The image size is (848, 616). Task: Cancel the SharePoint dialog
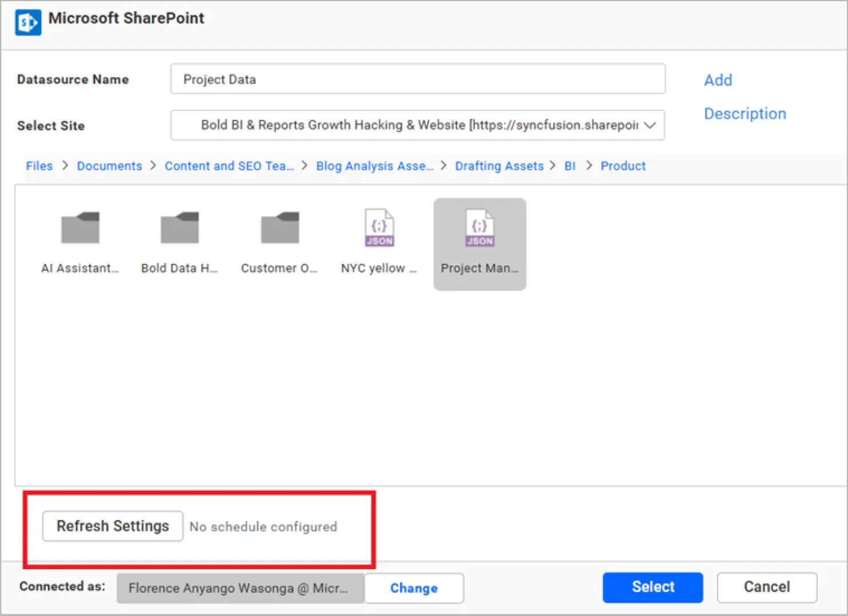[x=767, y=587]
